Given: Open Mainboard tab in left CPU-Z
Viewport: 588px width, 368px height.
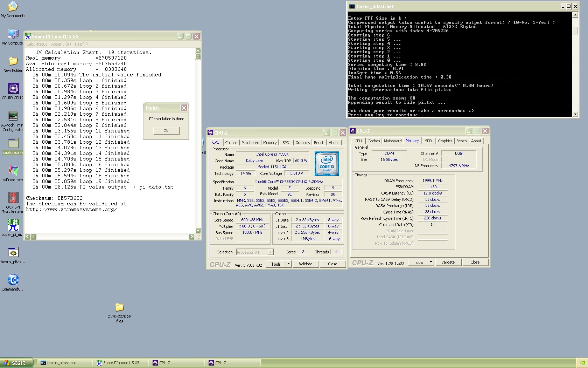Looking at the screenshot, I should [x=250, y=143].
